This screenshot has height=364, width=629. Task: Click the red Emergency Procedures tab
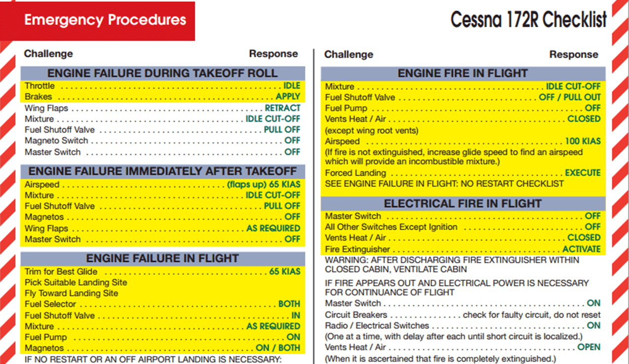pos(105,20)
